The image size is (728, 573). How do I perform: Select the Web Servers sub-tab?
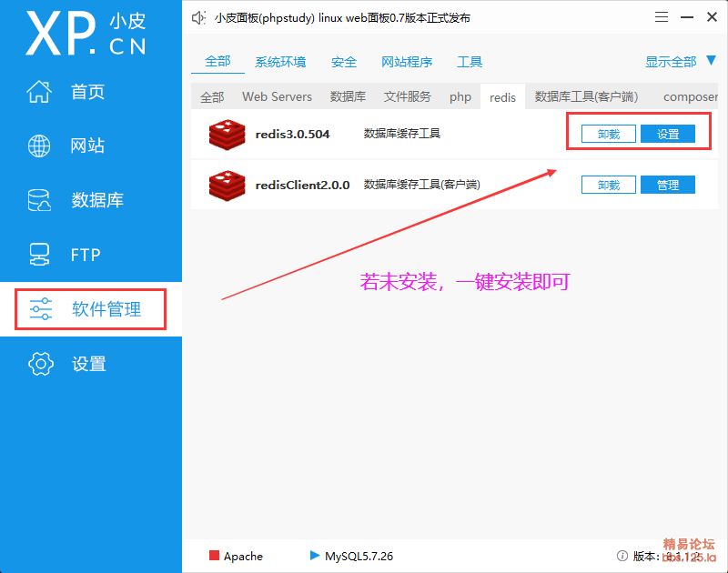278,96
